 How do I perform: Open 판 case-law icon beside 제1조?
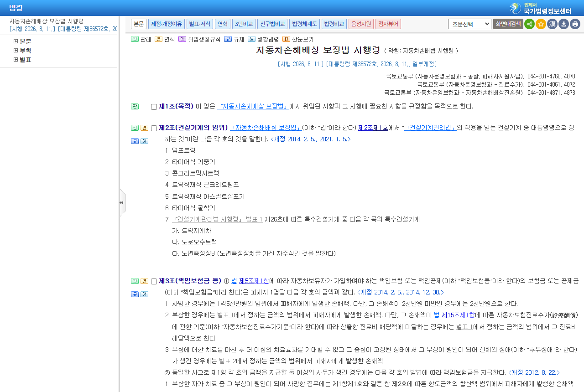135,106
